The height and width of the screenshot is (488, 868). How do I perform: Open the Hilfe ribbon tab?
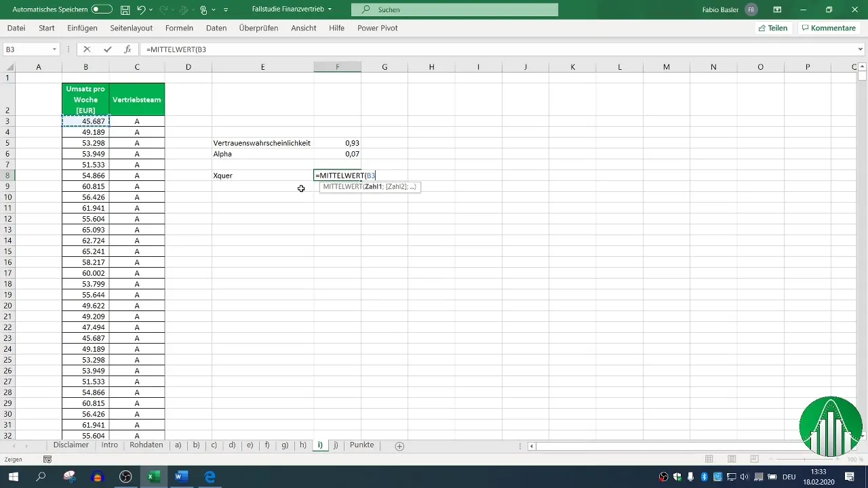(x=336, y=28)
